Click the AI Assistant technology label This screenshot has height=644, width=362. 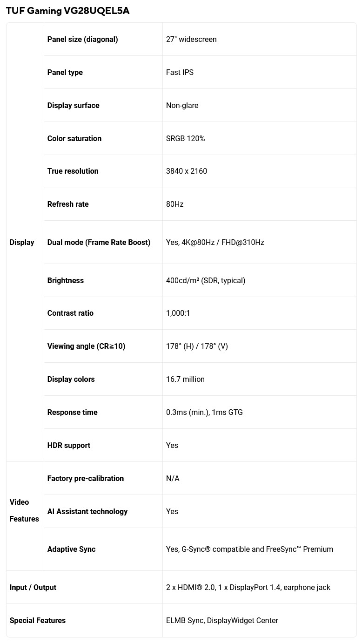tap(87, 512)
